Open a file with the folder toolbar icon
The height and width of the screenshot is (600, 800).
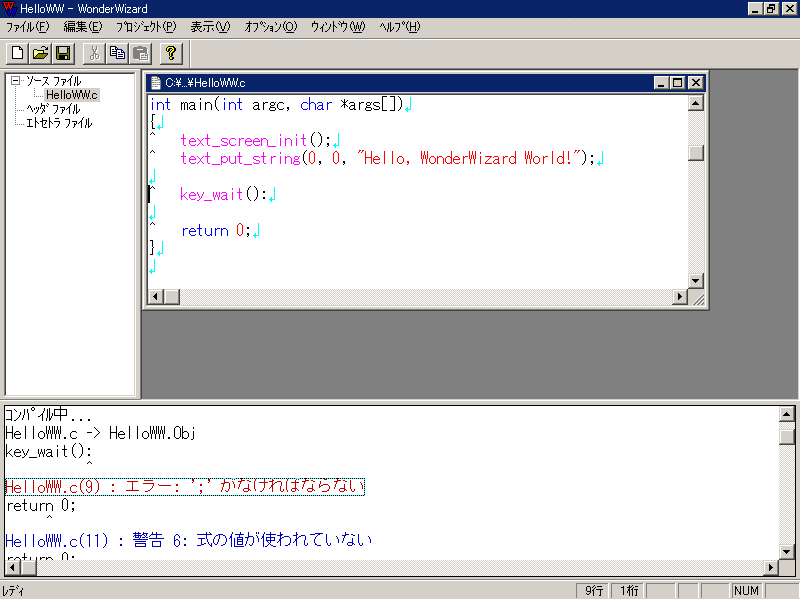tap(40, 53)
